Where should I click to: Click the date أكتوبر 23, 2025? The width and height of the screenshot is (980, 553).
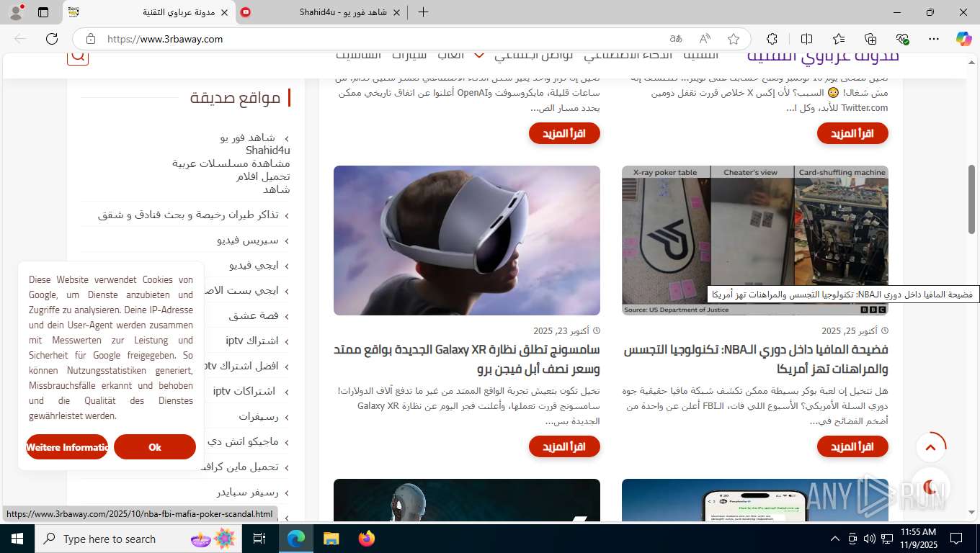pyautogui.click(x=561, y=331)
